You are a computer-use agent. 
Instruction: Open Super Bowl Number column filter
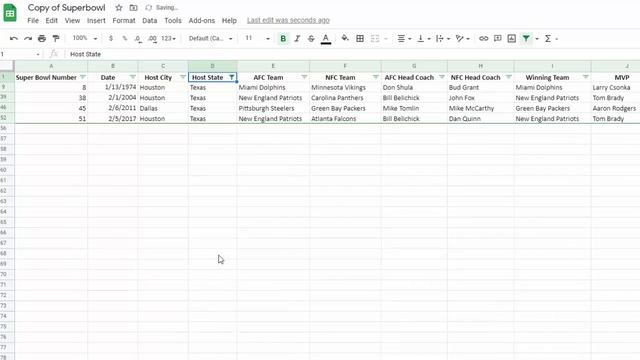coord(83,77)
